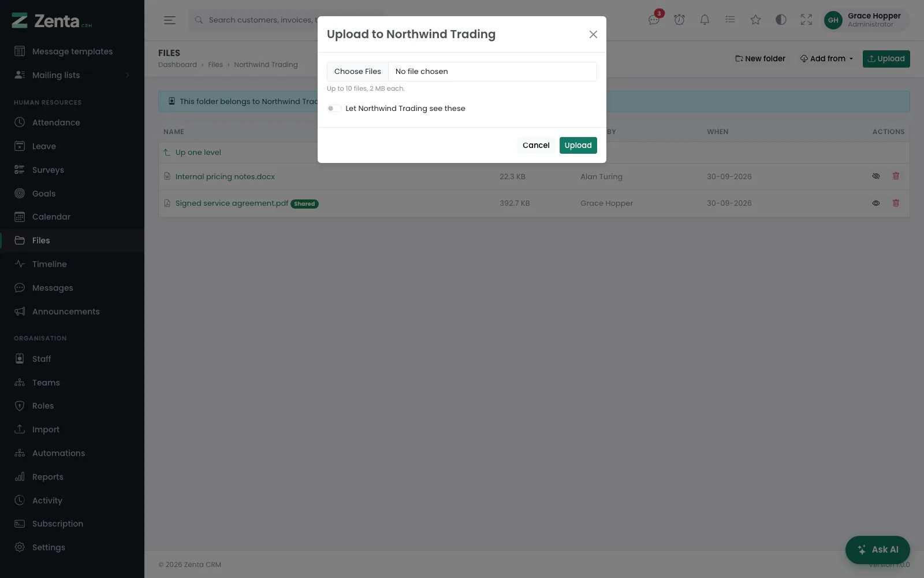924x578 pixels.
Task: Confirm with the dialog's Upload button
Action: coord(578,146)
